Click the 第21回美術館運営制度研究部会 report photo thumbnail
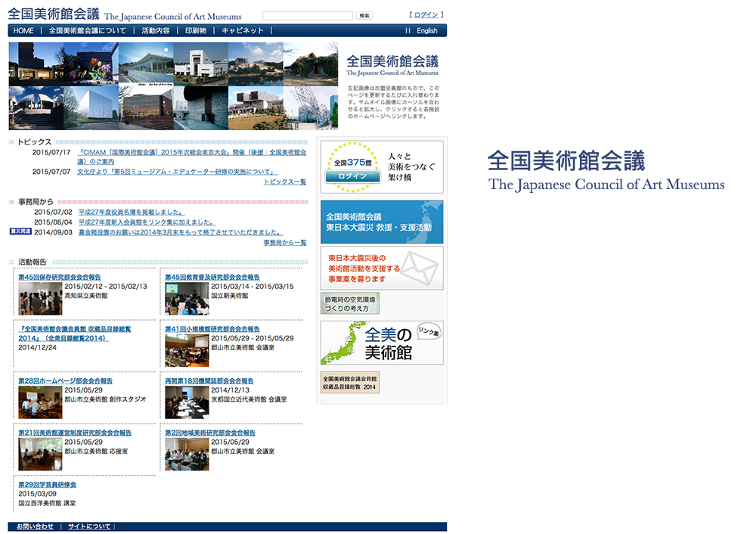Screen dimensions: 756x534 [x=41, y=455]
